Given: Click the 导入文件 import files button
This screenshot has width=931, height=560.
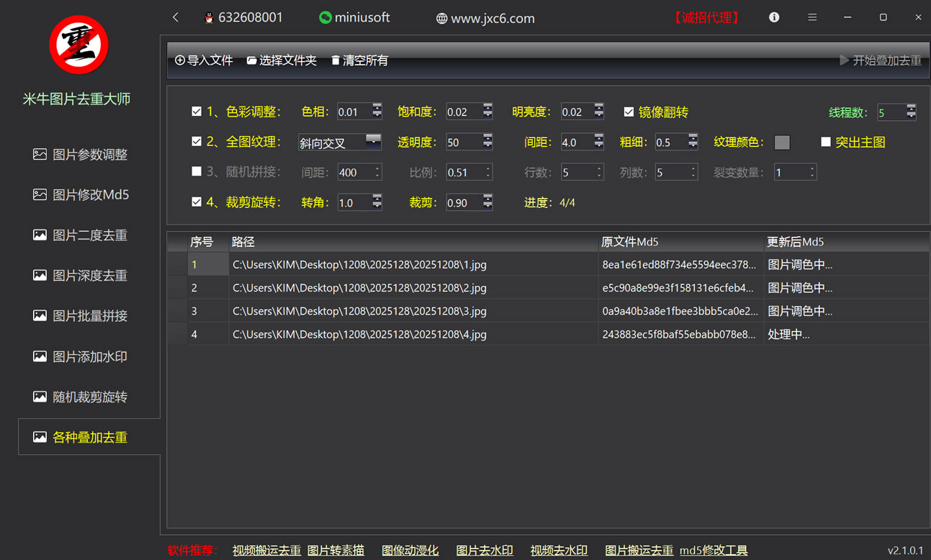Looking at the screenshot, I should coord(204,60).
